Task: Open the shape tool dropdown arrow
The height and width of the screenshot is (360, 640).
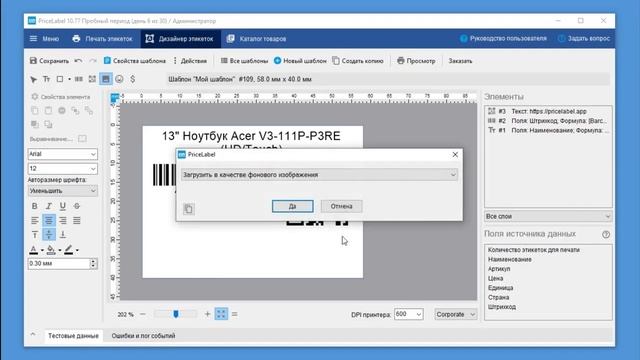Action: point(69,79)
